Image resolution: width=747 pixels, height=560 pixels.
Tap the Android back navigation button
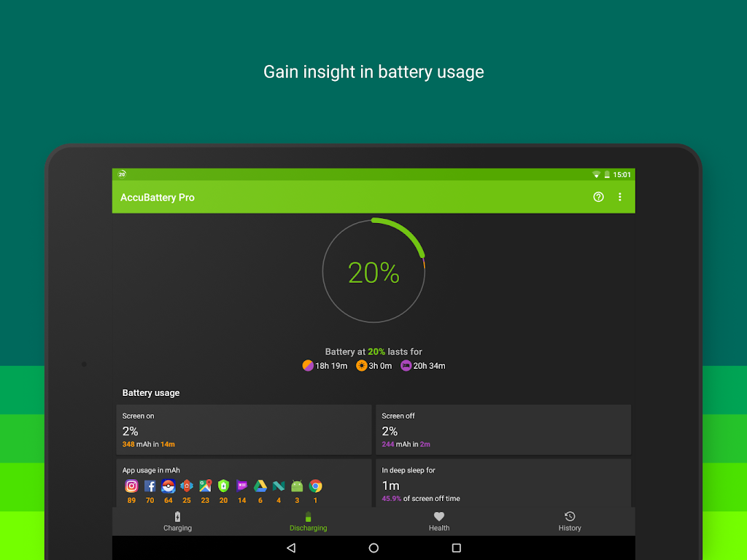[291, 548]
